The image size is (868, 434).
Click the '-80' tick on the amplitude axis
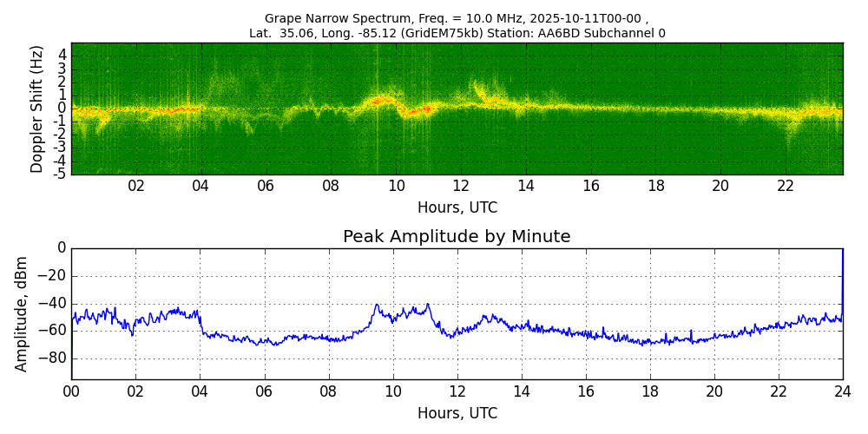point(54,358)
